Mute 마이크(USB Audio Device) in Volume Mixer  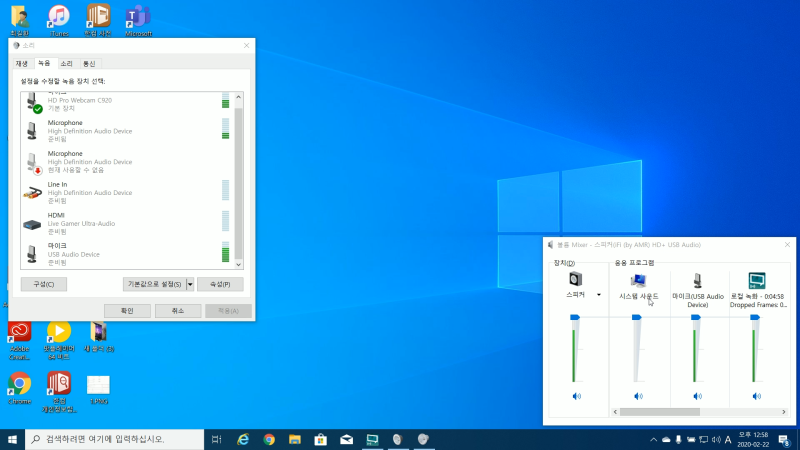[697, 396]
